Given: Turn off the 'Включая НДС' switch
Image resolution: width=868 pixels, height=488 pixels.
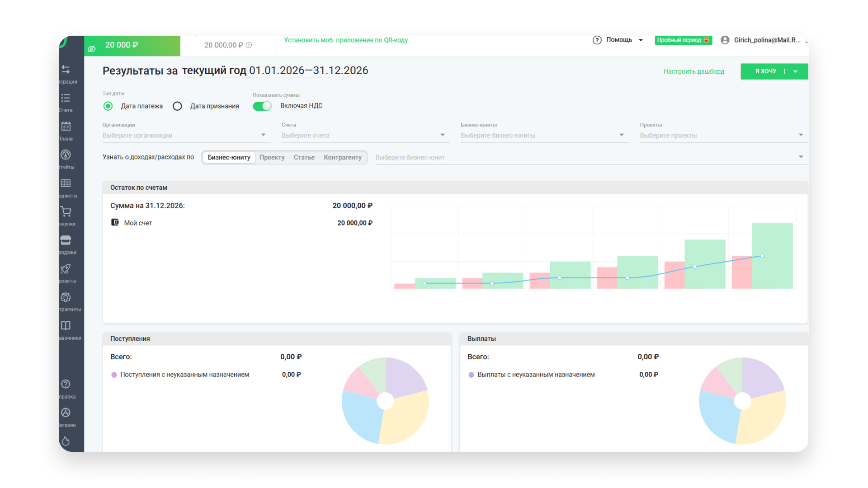Looking at the screenshot, I should click(x=262, y=106).
